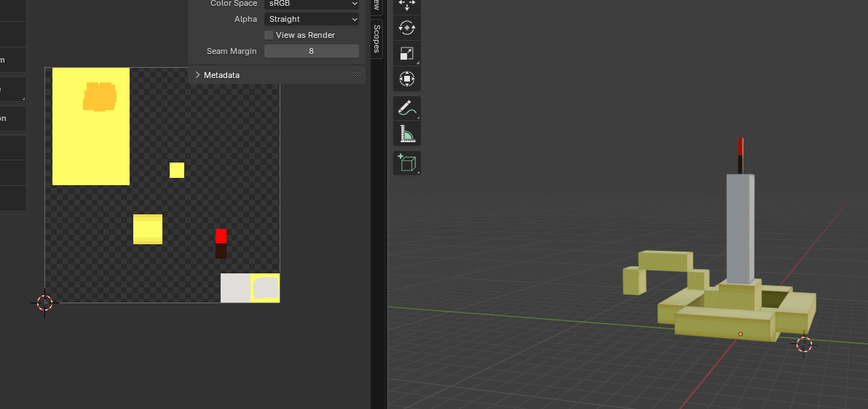Select the Rotate tool
Screen dimensions: 868x409
pyautogui.click(x=406, y=28)
